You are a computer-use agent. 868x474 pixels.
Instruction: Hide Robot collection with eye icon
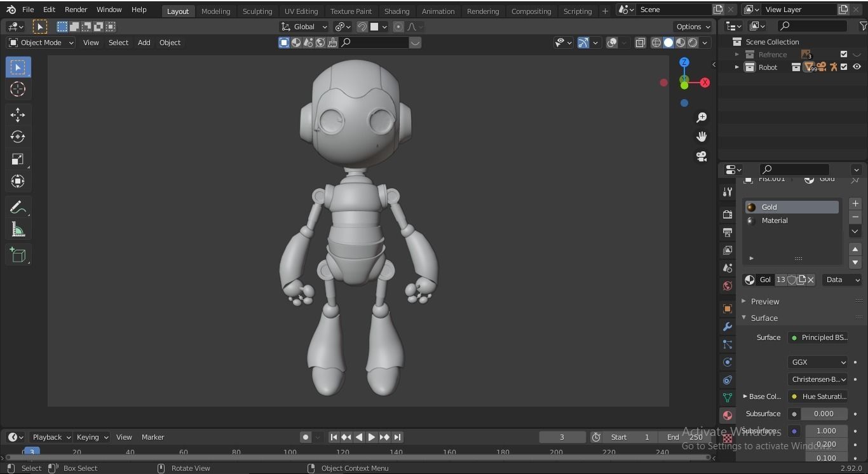[x=857, y=67]
